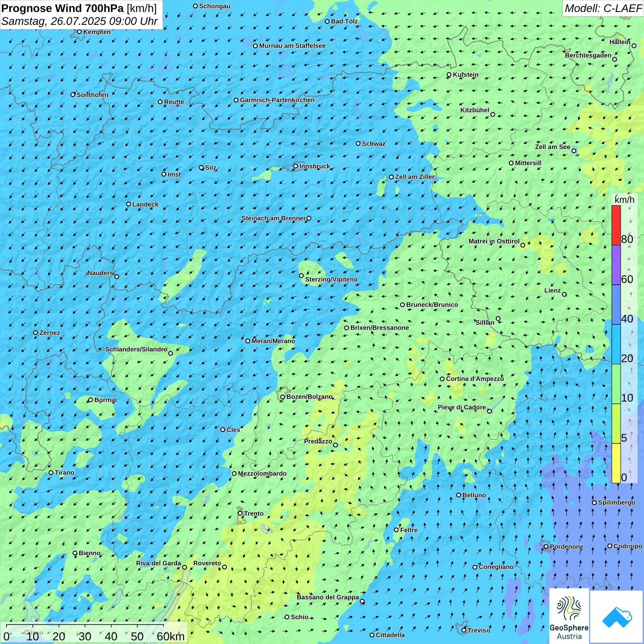
Task: Click the Cles location marker circle
Action: pos(223,430)
